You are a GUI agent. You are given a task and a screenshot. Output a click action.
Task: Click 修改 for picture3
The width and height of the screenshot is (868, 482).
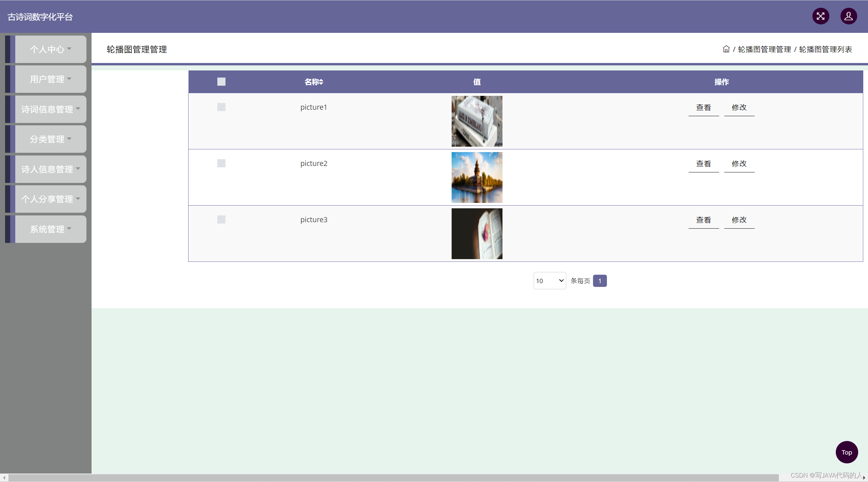tap(739, 220)
